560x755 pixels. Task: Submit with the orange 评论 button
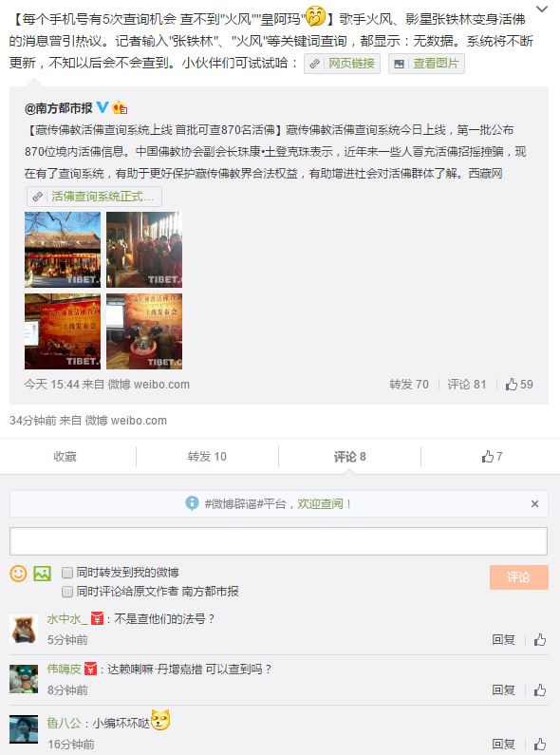518,577
